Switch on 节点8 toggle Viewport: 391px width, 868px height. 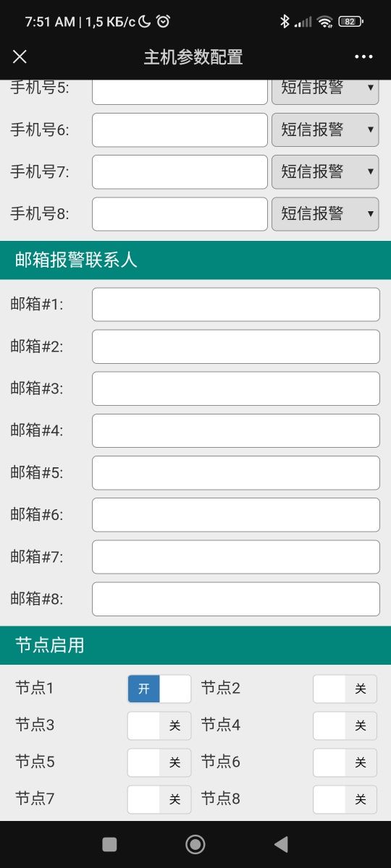point(345,799)
